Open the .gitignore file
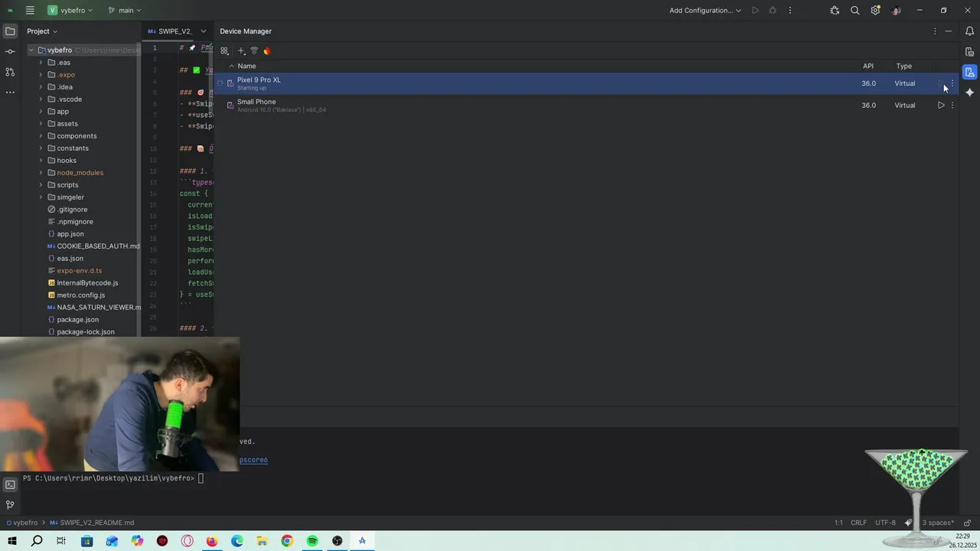This screenshot has width=980, height=551. [x=72, y=210]
